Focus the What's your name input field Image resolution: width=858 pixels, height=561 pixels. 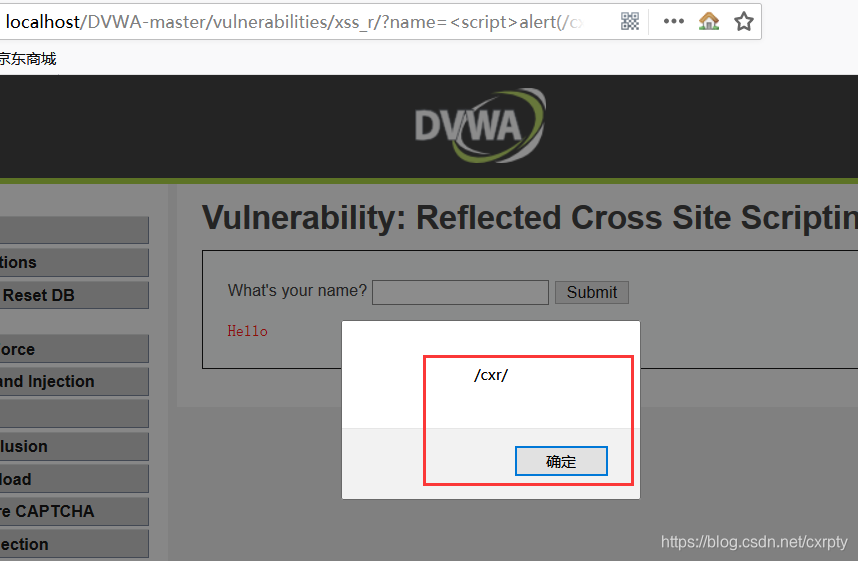pyautogui.click(x=460, y=292)
